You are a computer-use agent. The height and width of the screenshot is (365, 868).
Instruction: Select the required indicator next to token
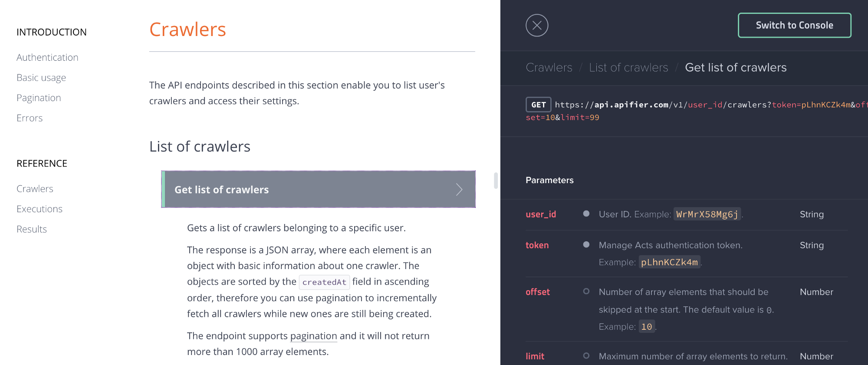[x=586, y=244]
